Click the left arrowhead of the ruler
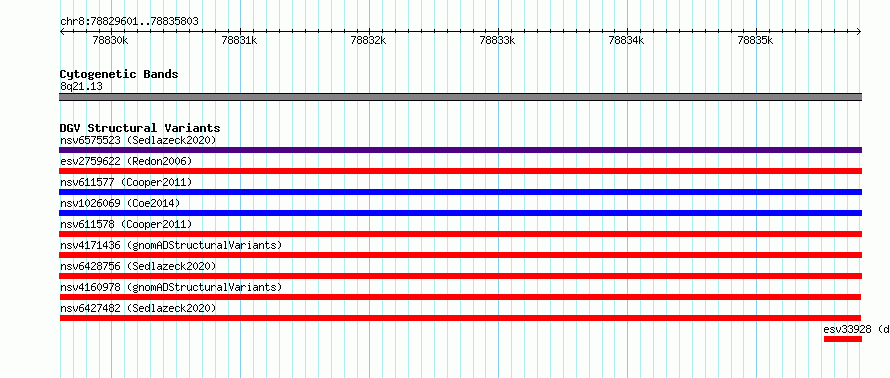Screen dimensions: 890x378 click(62, 32)
